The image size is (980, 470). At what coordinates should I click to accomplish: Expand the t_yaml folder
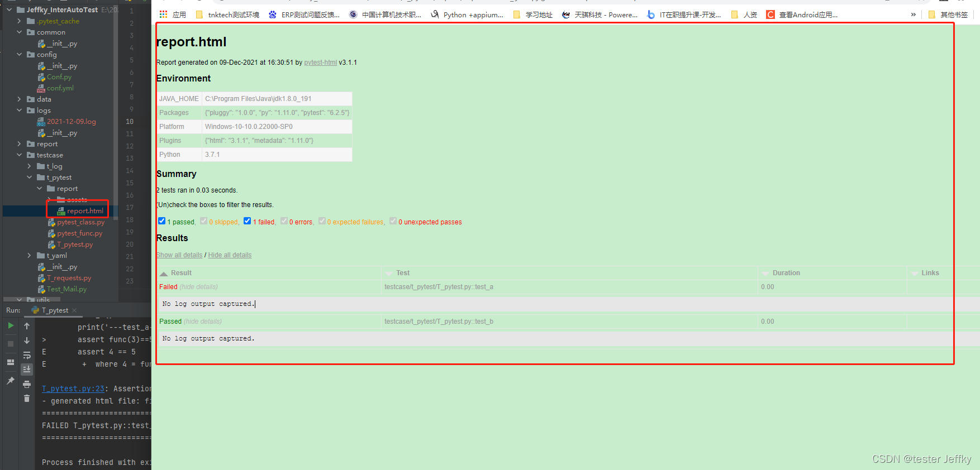click(x=30, y=256)
